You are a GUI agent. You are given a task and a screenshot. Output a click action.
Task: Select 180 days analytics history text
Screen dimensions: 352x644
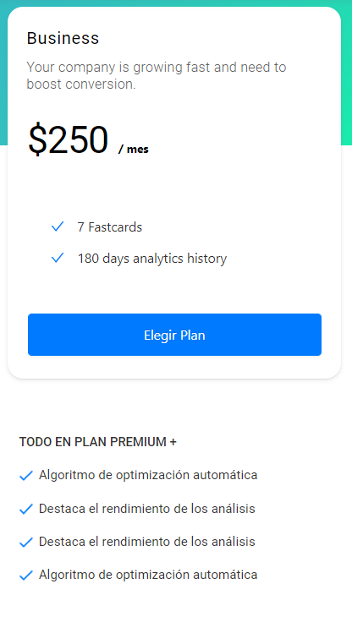click(152, 259)
